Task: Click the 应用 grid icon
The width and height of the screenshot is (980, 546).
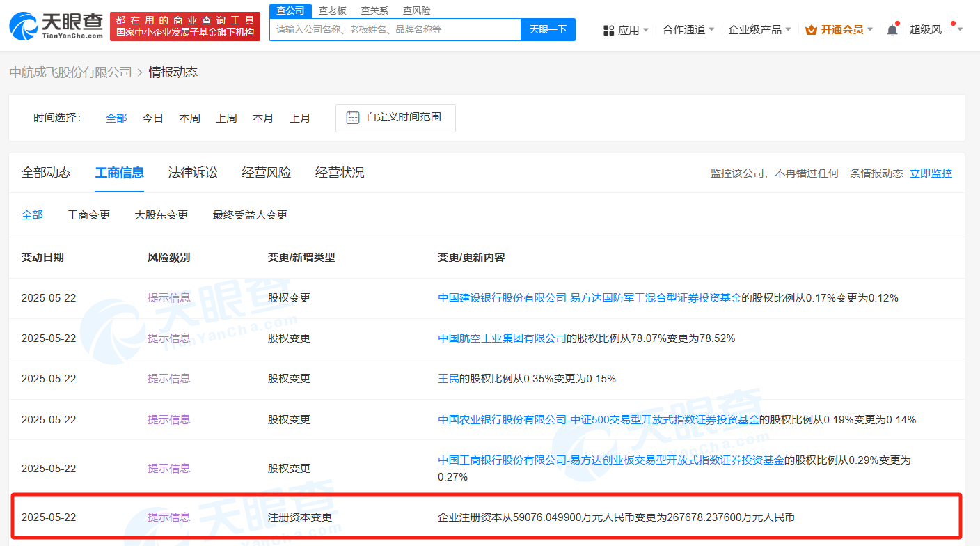Action: coord(608,30)
